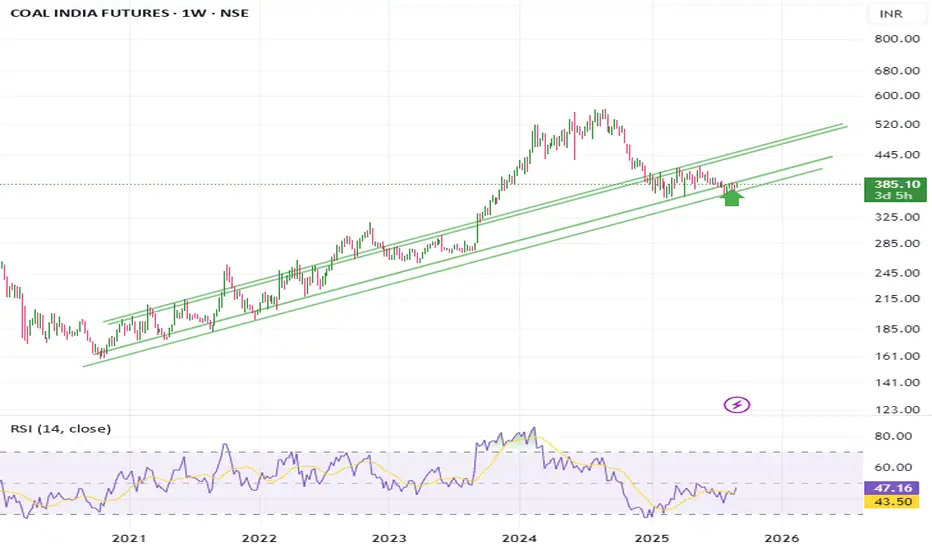Click the 80.00 RSI scale label
Viewport: 932px width, 550px height.
tap(893, 436)
